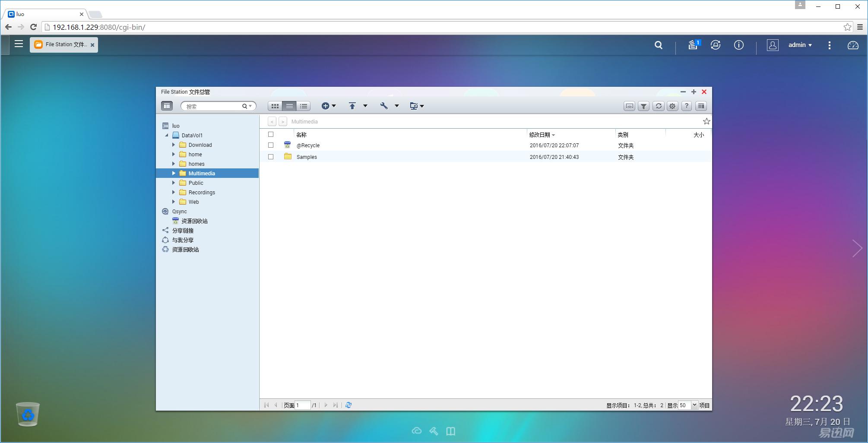Screen dimensions: 868x443
Task: Open the 分享链接 sidebar item
Action: (183, 231)
